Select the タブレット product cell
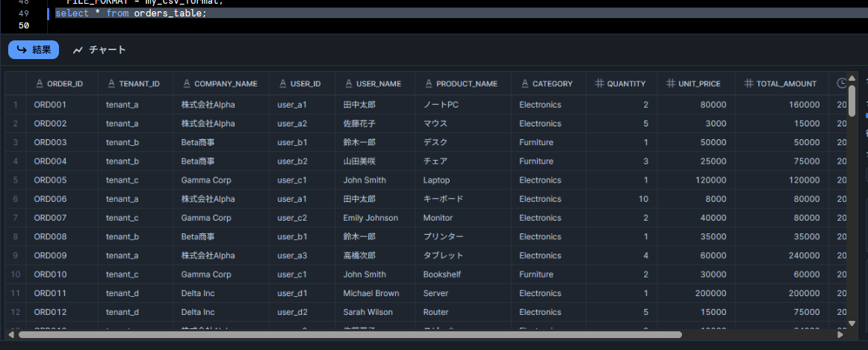This screenshot has height=350, width=868. coord(463,255)
